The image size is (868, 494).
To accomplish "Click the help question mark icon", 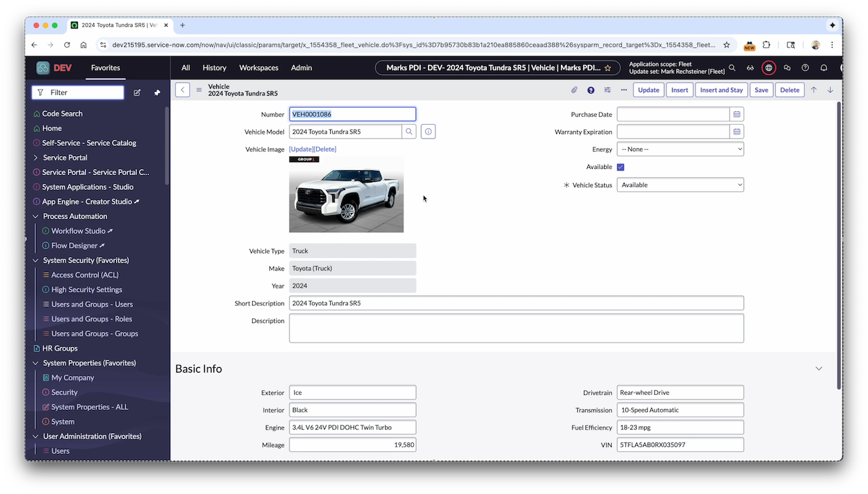I will [805, 67].
